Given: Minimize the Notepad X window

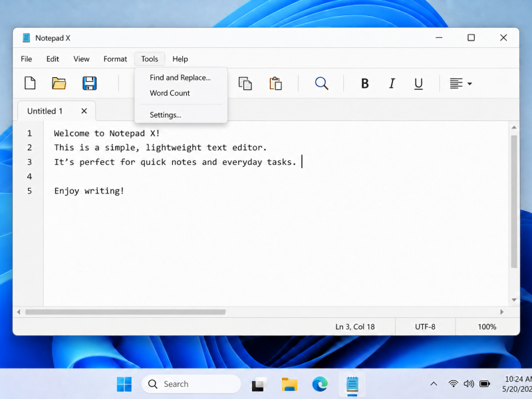Looking at the screenshot, I should pos(439,38).
